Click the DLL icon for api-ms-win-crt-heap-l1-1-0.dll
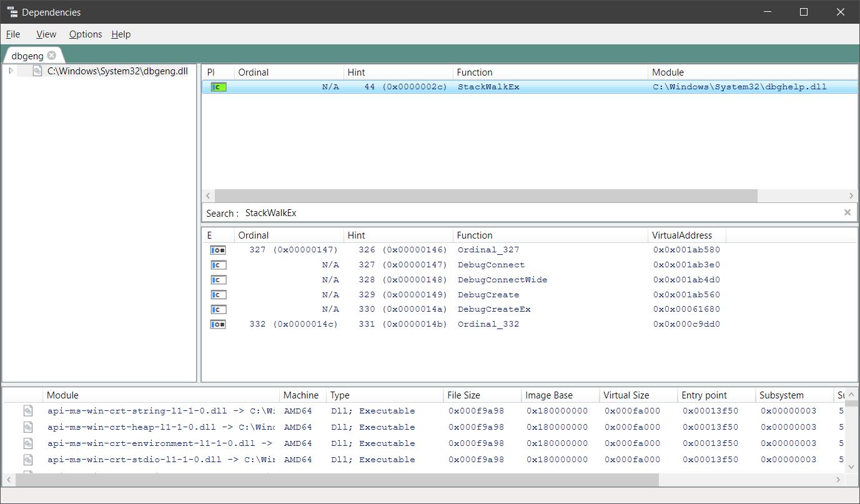This screenshot has height=504, width=860. click(28, 427)
